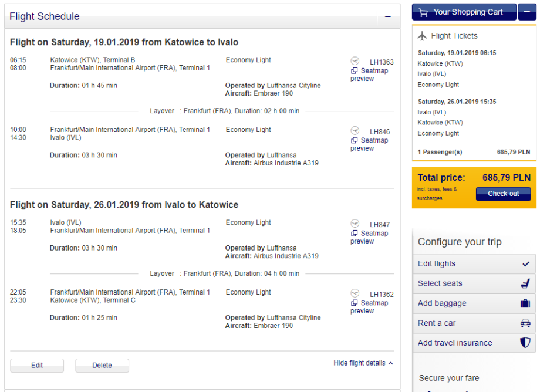This screenshot has height=392, width=540.
Task: Hide flight details
Action: click(x=363, y=363)
